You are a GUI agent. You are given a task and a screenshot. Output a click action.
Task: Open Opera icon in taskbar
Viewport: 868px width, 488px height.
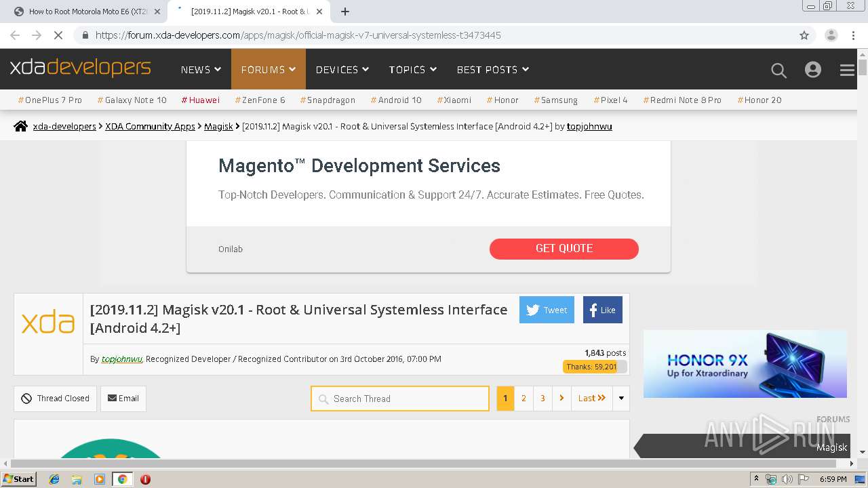145,479
